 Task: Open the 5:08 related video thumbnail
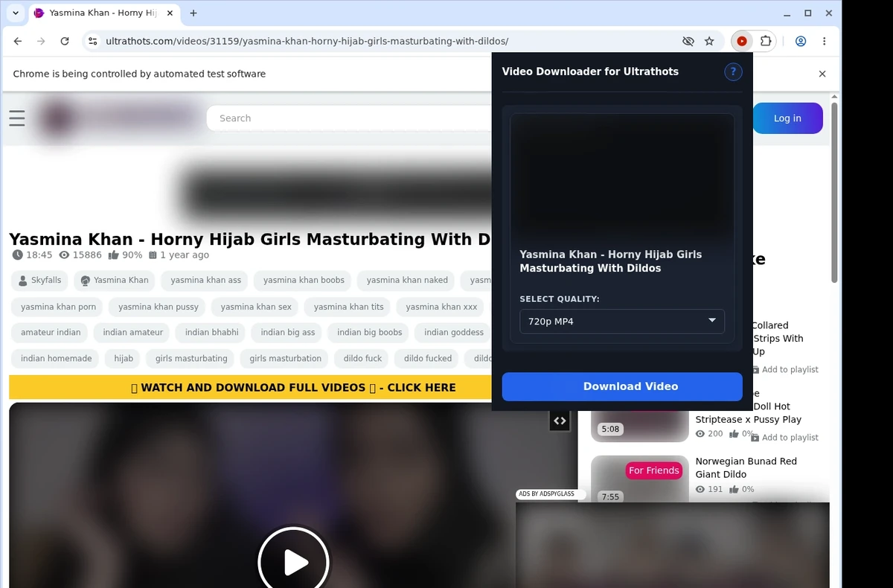(640, 426)
